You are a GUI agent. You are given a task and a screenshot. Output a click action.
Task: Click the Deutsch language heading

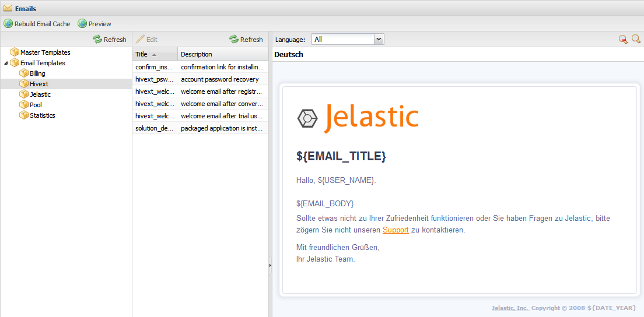(x=289, y=55)
